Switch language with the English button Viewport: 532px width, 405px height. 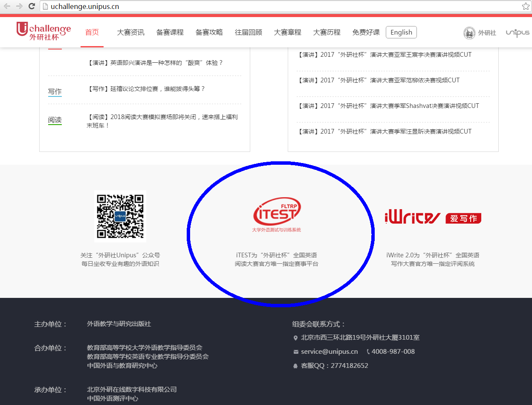[x=401, y=32]
